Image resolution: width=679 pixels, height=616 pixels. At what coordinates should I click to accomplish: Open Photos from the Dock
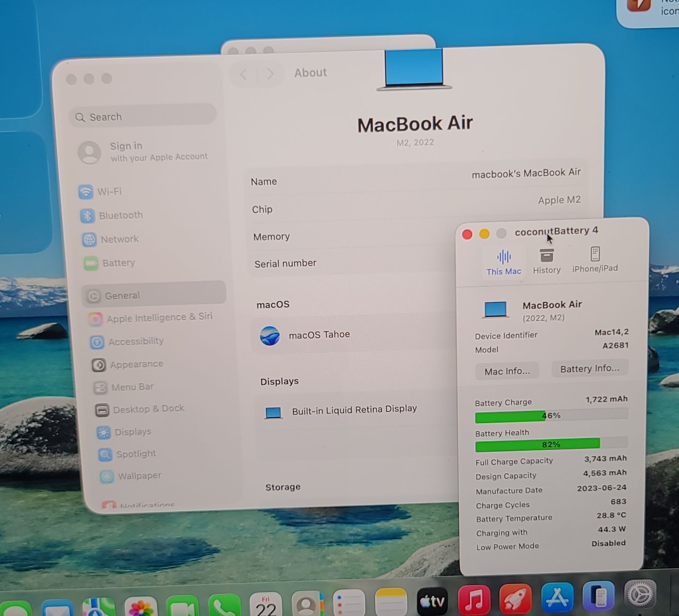[141, 606]
